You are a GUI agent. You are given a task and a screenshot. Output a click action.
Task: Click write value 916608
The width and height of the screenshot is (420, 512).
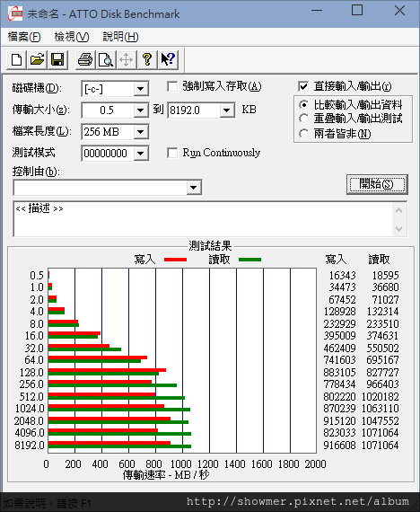pyautogui.click(x=339, y=445)
